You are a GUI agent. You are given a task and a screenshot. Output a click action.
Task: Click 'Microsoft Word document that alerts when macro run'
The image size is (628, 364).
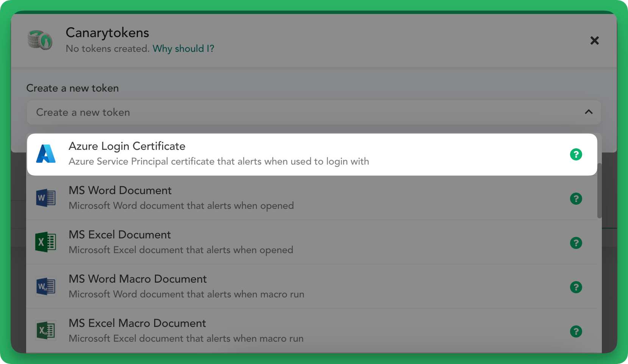[x=186, y=294]
